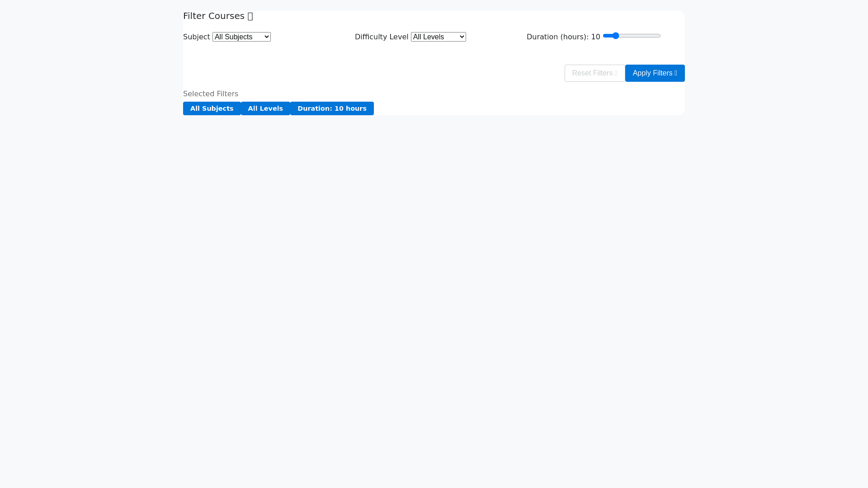Select the All Subjects filter badge
The image size is (868, 488).
212,108
